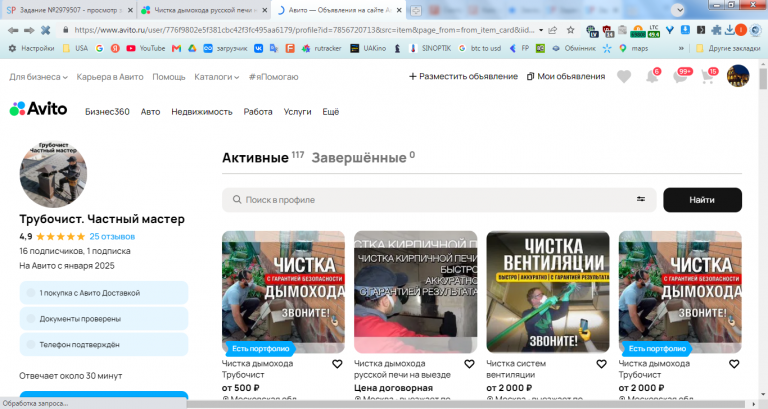Open the maps bookmark

point(633,48)
